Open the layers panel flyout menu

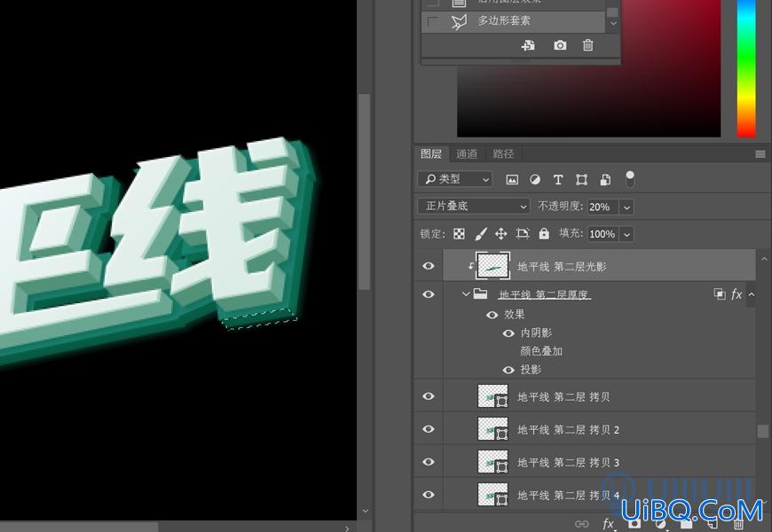[760, 154]
